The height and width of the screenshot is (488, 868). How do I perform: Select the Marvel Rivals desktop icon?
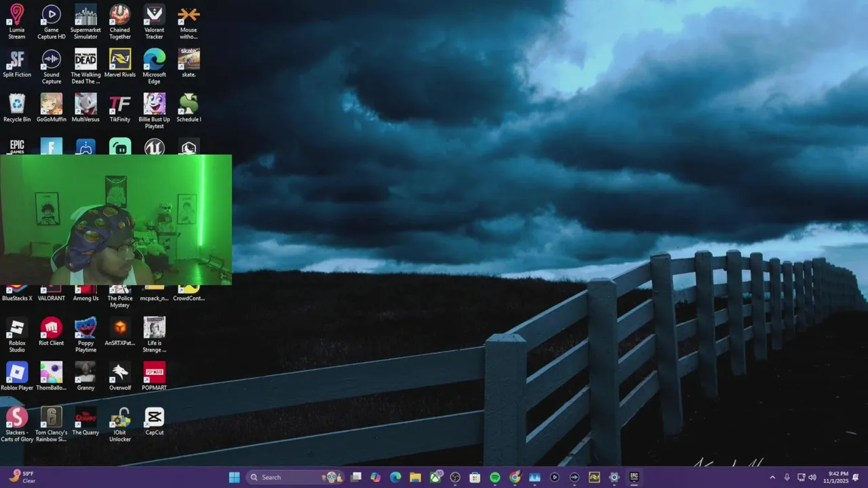point(120,63)
